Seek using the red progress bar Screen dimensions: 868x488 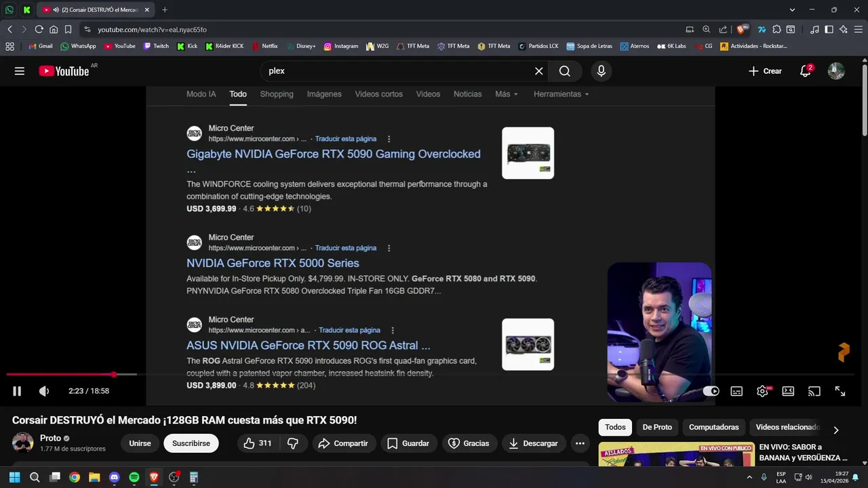(x=431, y=374)
